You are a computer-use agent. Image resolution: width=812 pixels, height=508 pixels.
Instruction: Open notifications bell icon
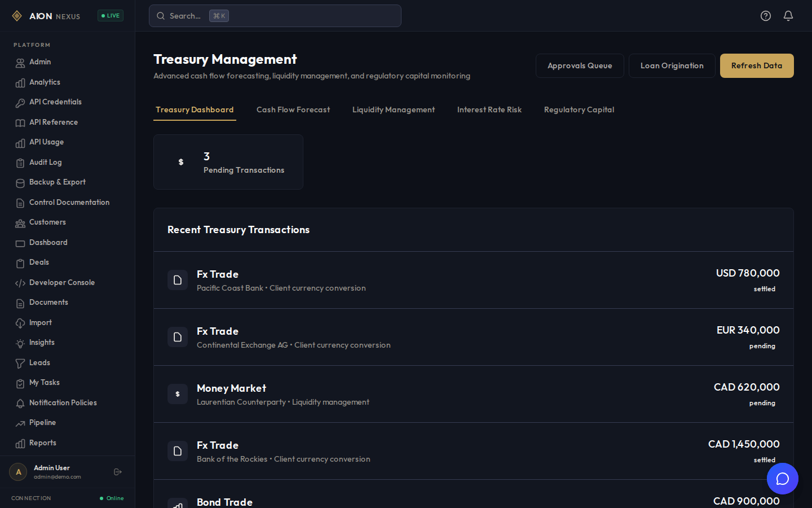(x=788, y=16)
